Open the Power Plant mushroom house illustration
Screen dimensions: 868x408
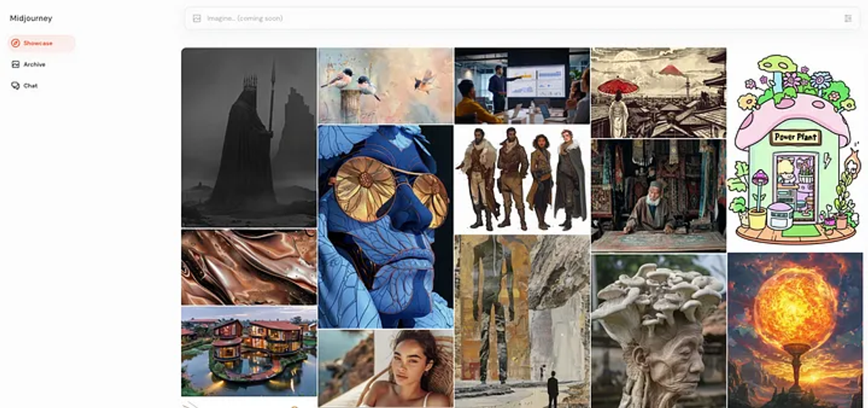click(795, 148)
